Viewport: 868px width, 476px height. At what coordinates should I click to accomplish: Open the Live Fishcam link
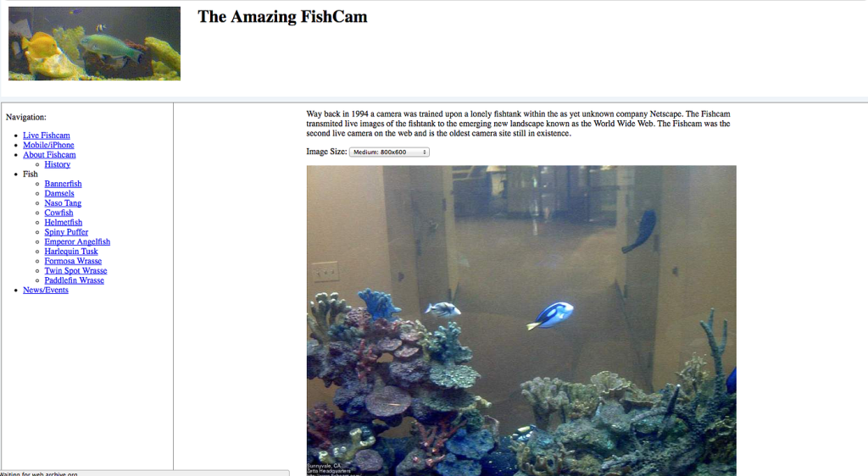click(x=47, y=136)
